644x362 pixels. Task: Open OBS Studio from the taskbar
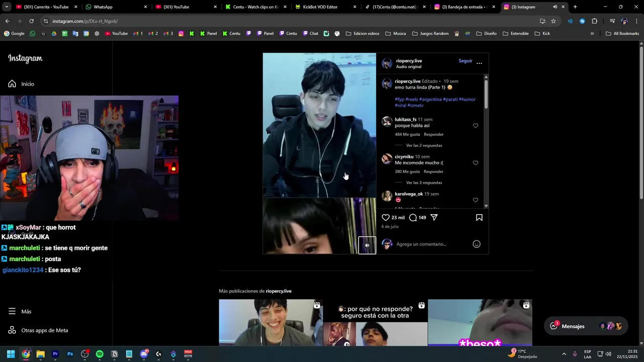[85, 354]
